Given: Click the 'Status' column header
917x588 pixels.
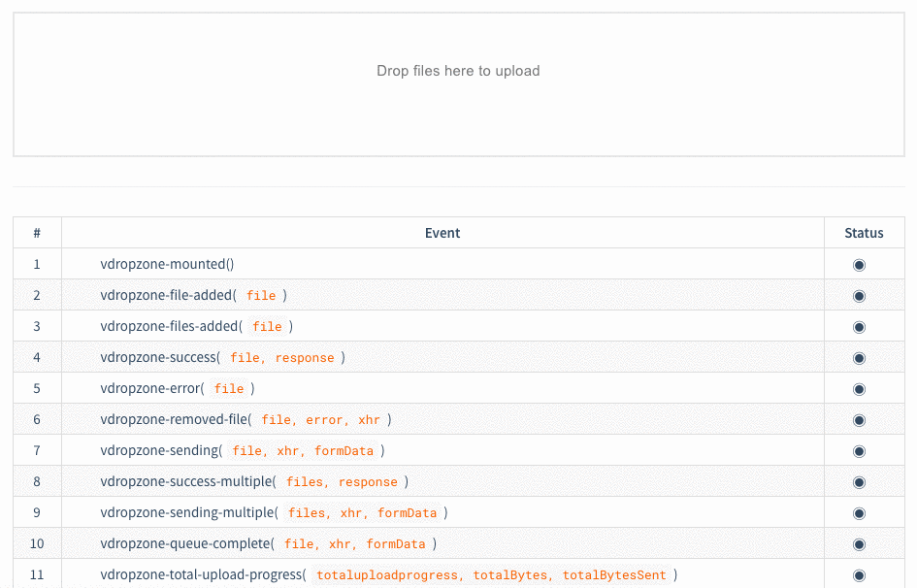Looking at the screenshot, I should tap(864, 233).
